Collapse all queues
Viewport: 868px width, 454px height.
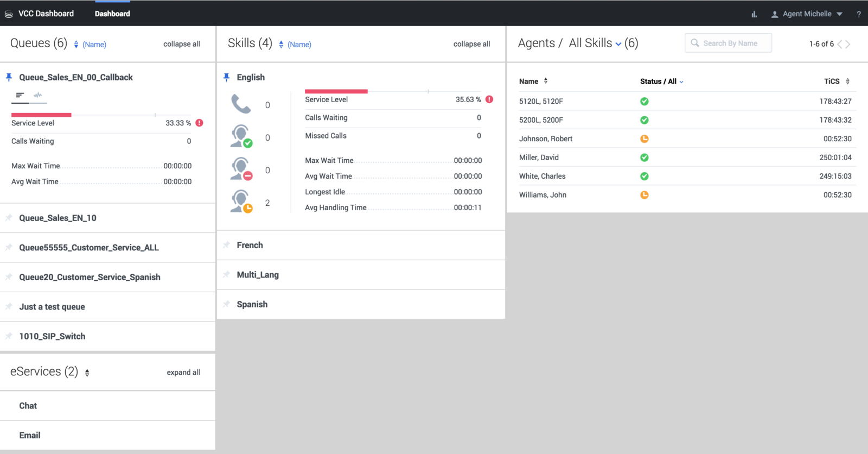click(182, 44)
